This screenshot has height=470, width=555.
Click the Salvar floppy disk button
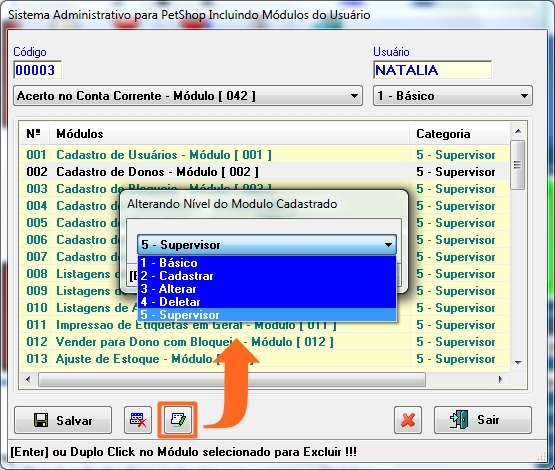[x=63, y=420]
